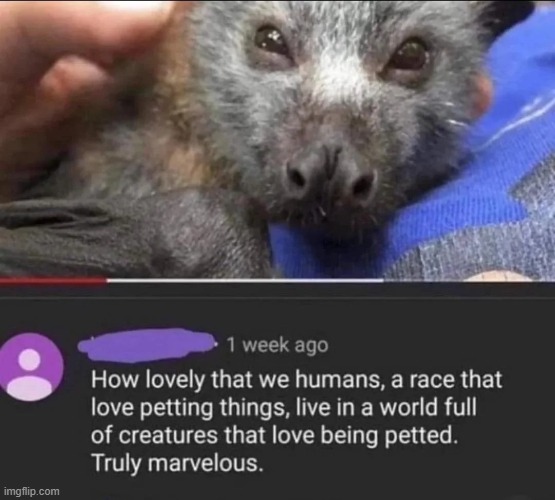Click the "Truly marvelous." comment line
Image resolution: width=555 pixels, height=500 pixels.
(178, 463)
